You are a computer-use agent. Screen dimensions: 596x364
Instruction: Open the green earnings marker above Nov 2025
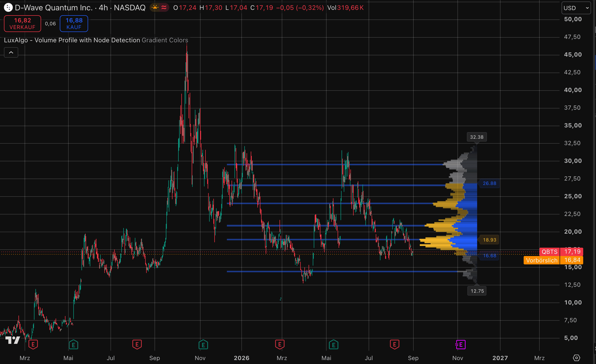pos(203,345)
